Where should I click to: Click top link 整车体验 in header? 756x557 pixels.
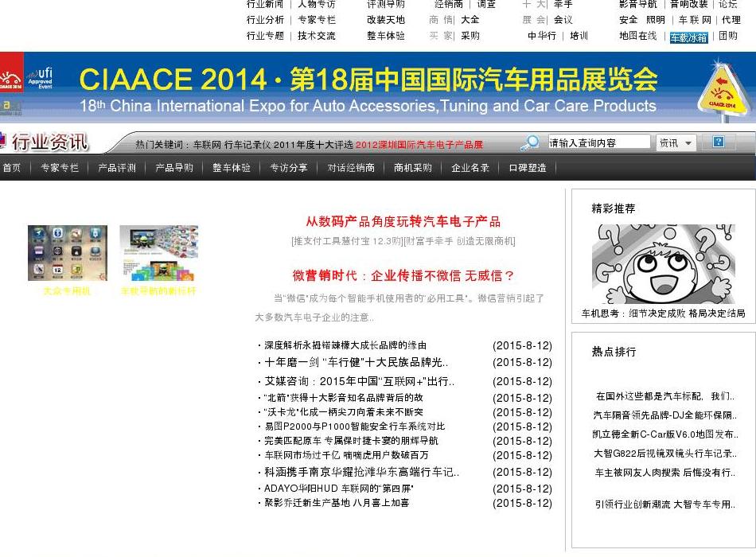pyautogui.click(x=386, y=36)
